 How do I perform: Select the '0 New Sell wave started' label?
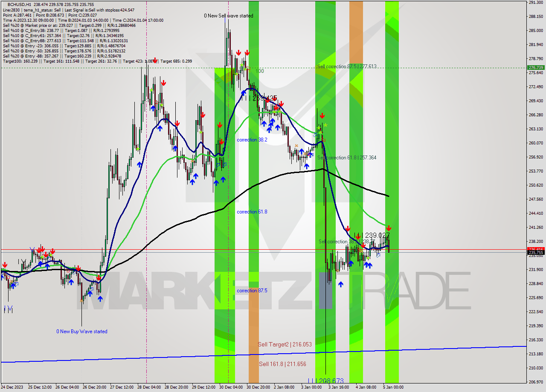(x=228, y=16)
